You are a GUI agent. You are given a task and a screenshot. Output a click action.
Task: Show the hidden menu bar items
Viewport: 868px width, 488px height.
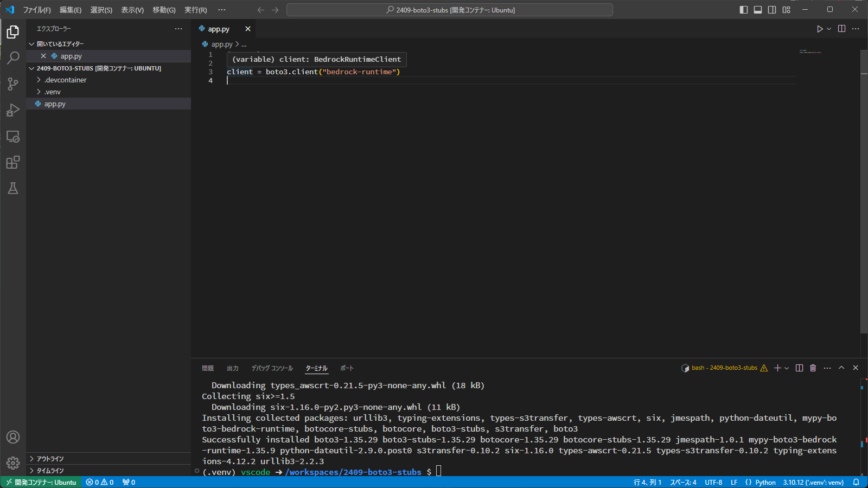click(x=221, y=10)
